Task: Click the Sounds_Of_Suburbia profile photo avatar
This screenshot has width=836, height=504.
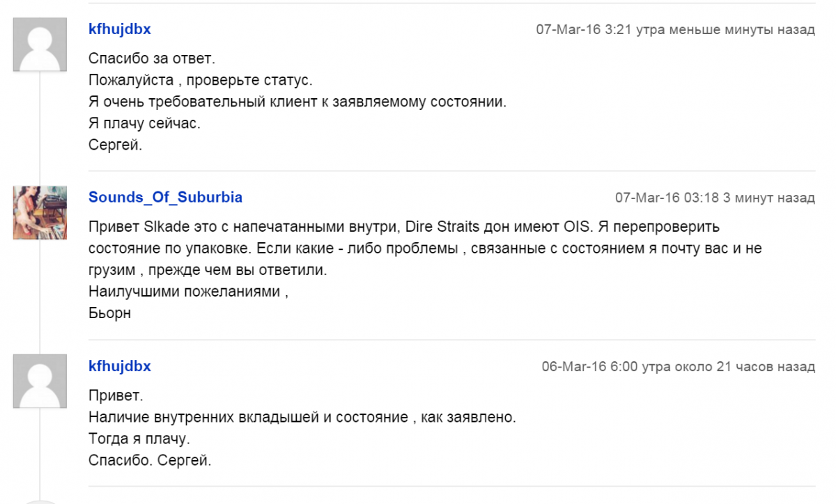Action: pyautogui.click(x=40, y=212)
